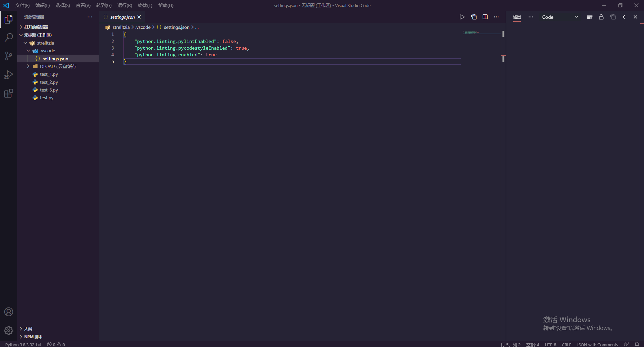Split the editor to the right
Viewport: 644px width, 347px height.
(485, 17)
